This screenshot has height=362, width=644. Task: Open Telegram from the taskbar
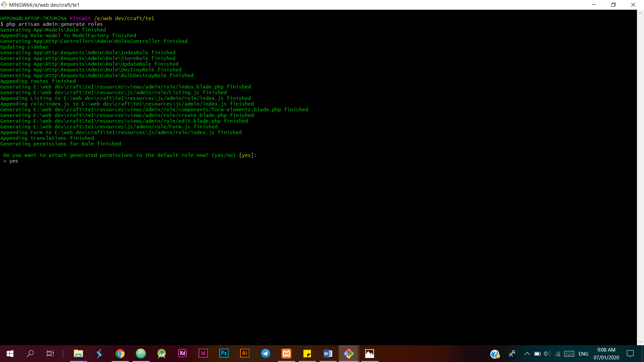click(x=265, y=353)
